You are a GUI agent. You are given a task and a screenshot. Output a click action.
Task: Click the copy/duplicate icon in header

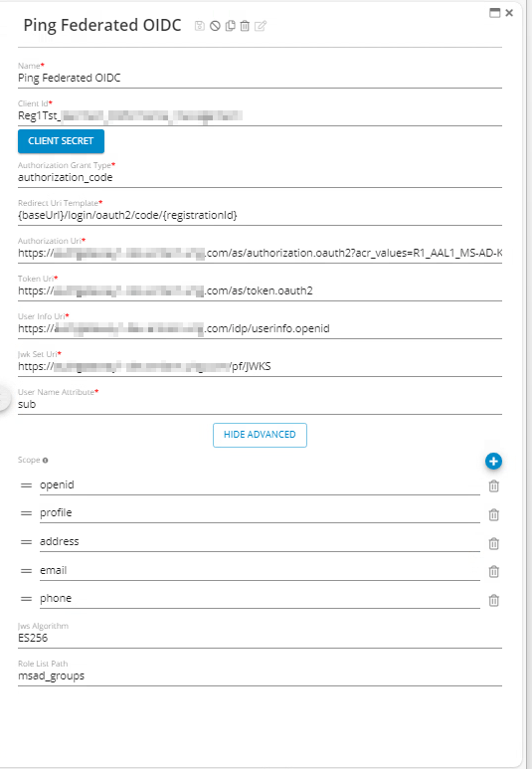(x=230, y=26)
